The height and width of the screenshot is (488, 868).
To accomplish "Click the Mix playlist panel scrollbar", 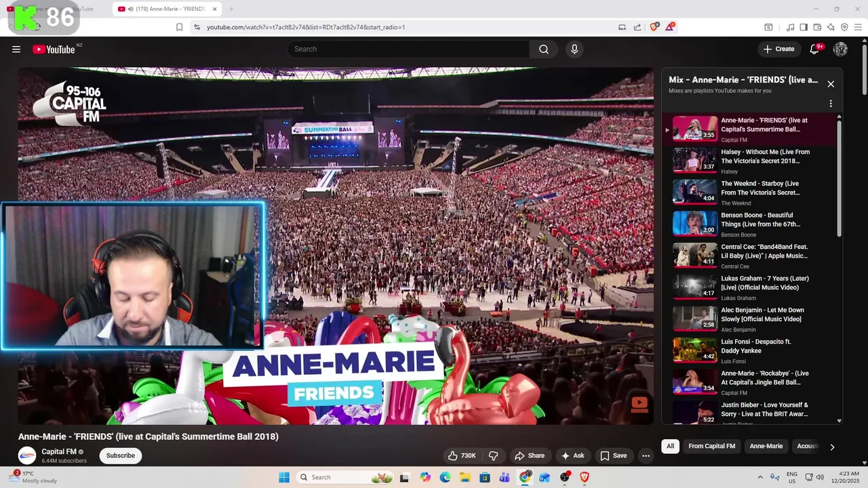I will click(x=839, y=179).
